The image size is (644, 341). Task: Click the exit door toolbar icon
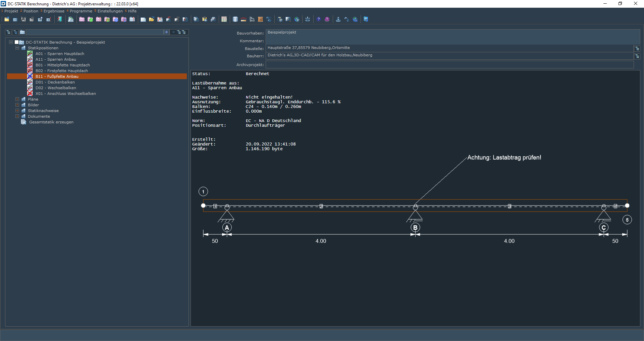point(60,19)
